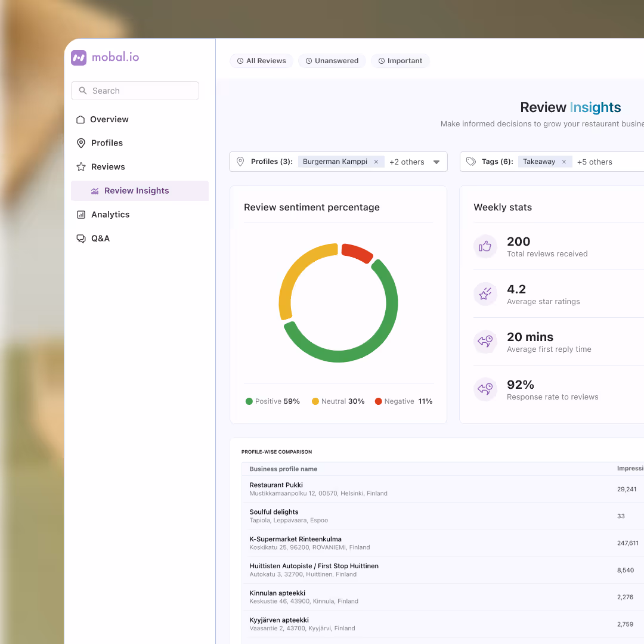The width and height of the screenshot is (644, 644).
Task: Click the Overview home icon
Action: 80,119
